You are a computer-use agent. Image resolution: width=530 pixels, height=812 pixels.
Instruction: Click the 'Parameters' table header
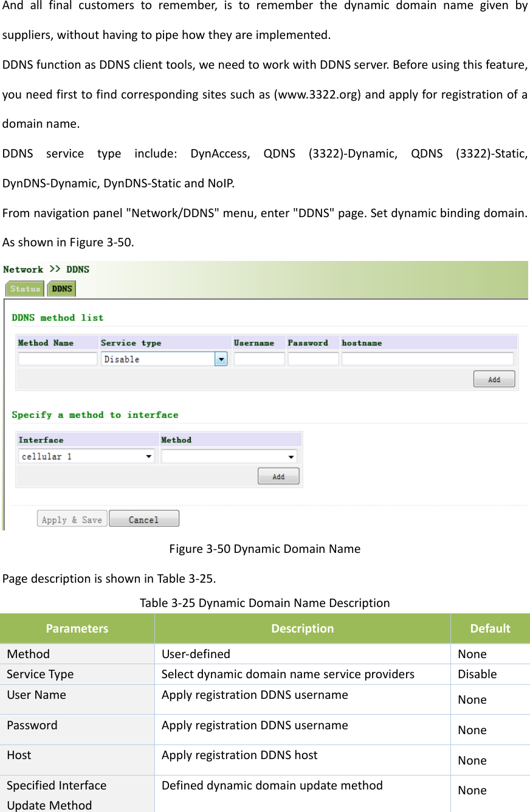point(77,628)
